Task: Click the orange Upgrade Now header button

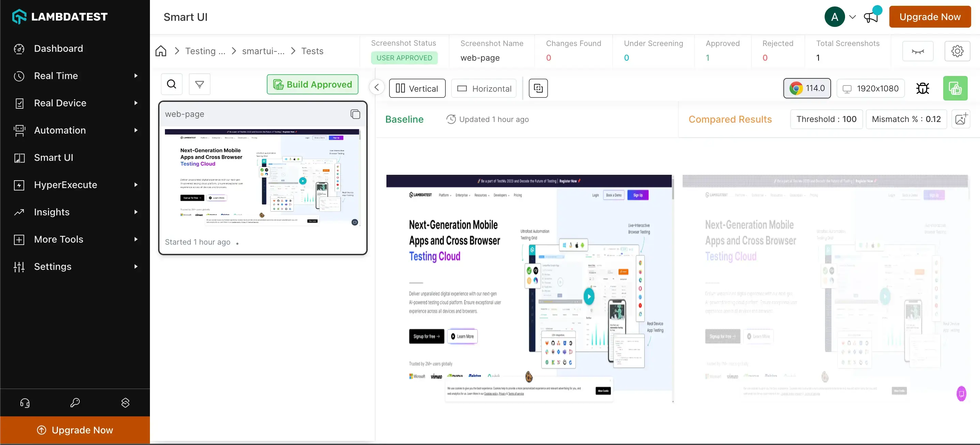Action: pyautogui.click(x=930, y=17)
